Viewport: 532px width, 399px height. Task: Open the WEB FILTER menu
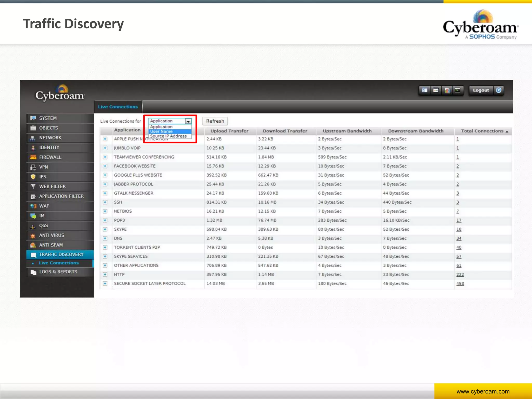[x=60, y=187]
